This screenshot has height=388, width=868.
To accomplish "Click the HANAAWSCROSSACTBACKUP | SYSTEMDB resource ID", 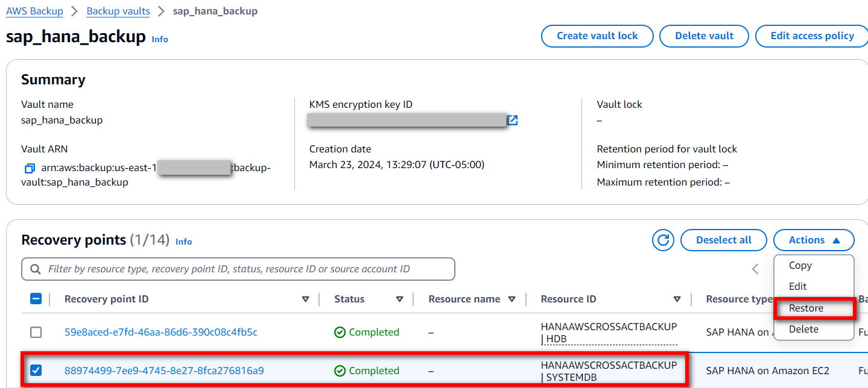I will coord(609,371).
